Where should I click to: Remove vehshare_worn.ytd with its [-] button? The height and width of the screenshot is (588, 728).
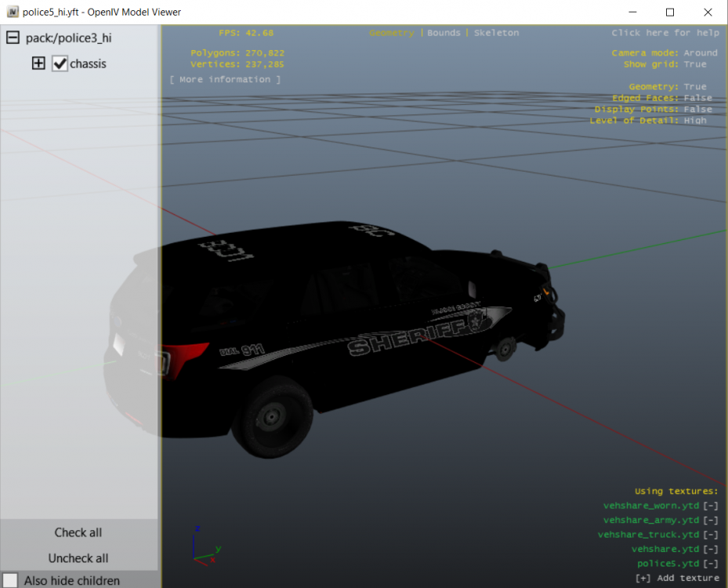(x=710, y=506)
